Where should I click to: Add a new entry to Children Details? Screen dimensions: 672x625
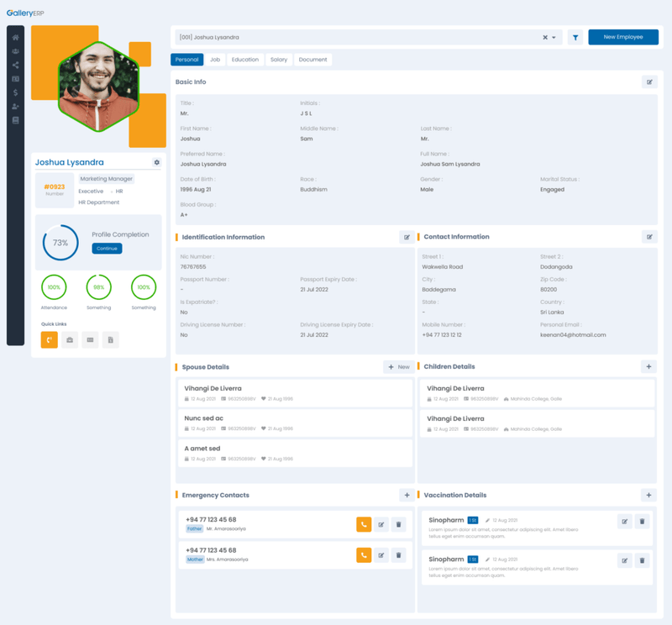(x=648, y=367)
